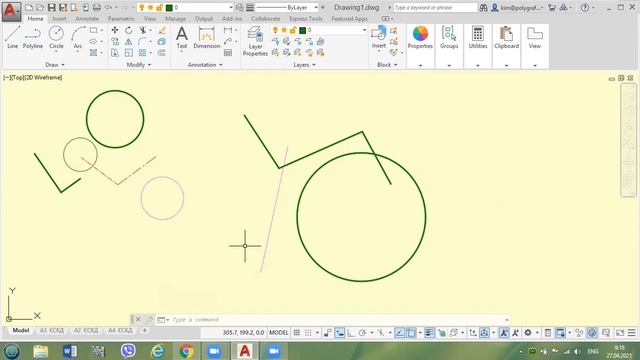Open Layer Properties manager
Screen dimensions: 640x360
click(255, 41)
